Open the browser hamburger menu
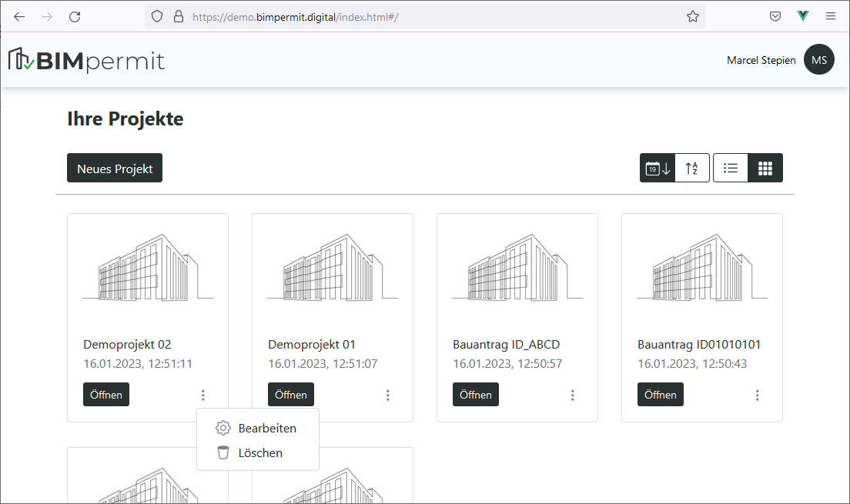Image resolution: width=850 pixels, height=504 pixels. (831, 16)
